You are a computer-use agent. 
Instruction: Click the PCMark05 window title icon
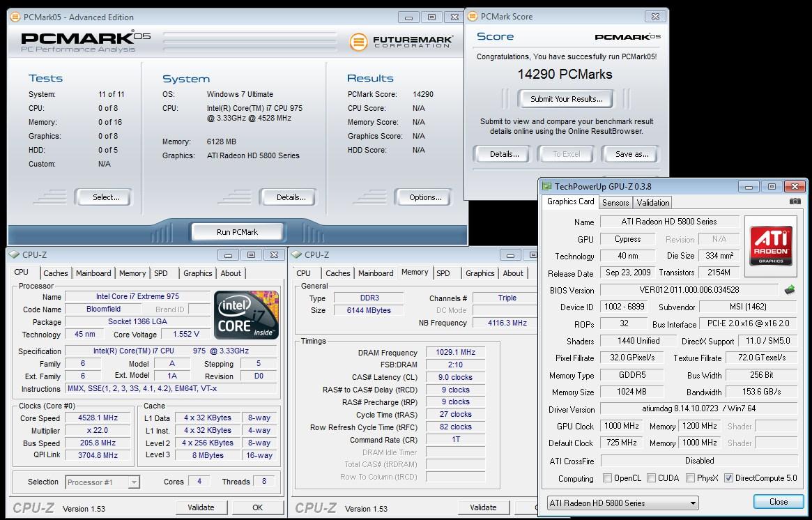click(15, 17)
